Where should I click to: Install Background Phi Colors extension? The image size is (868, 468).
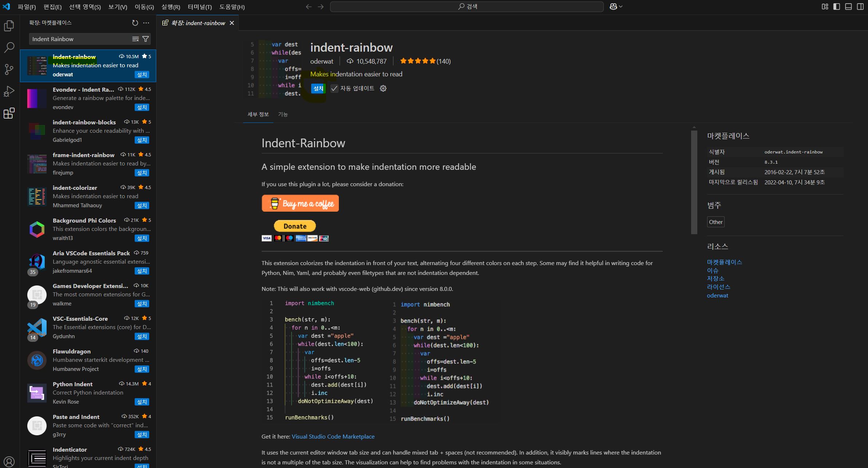coord(142,238)
